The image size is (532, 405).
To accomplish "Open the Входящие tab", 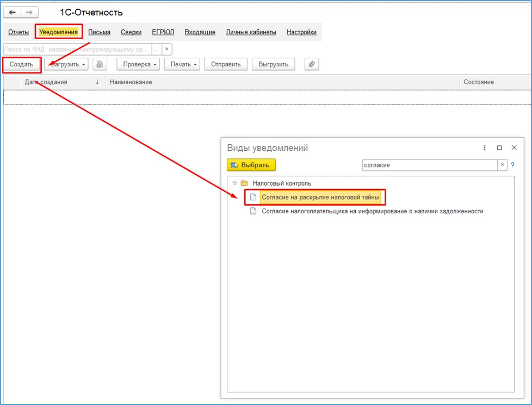I will point(200,32).
